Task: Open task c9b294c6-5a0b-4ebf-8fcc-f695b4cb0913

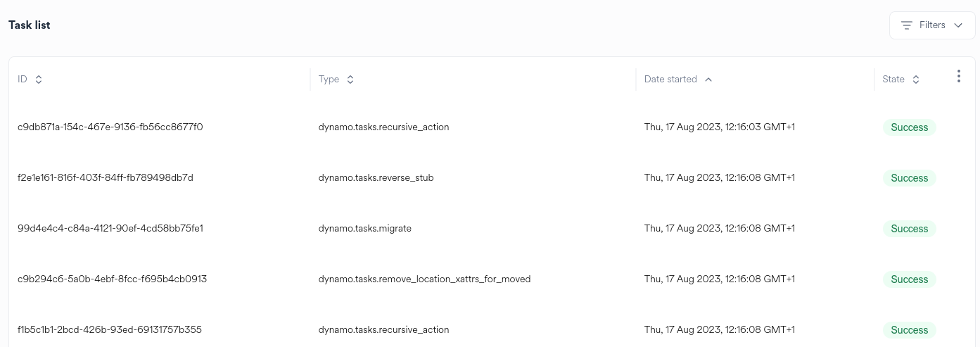Action: pos(112,279)
